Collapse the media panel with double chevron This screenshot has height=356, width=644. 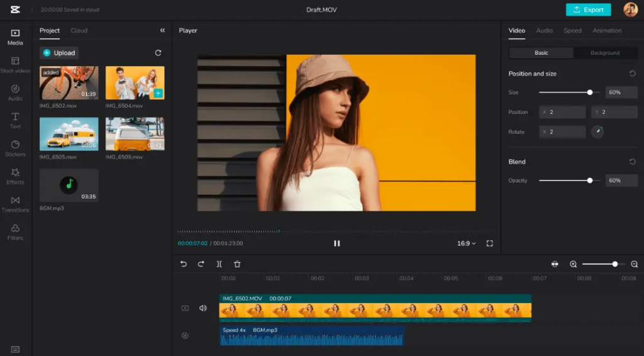pyautogui.click(x=163, y=30)
